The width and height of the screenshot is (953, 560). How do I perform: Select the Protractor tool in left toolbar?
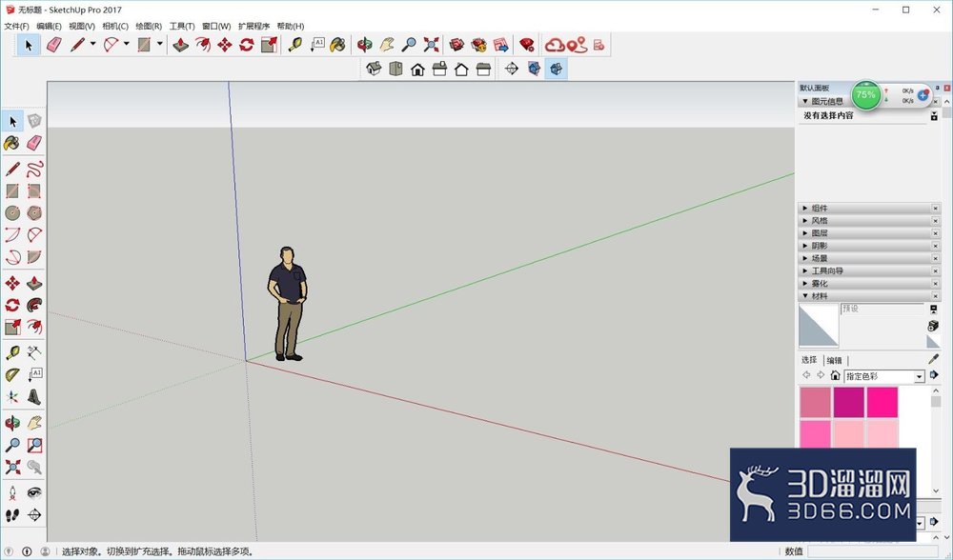coord(12,375)
